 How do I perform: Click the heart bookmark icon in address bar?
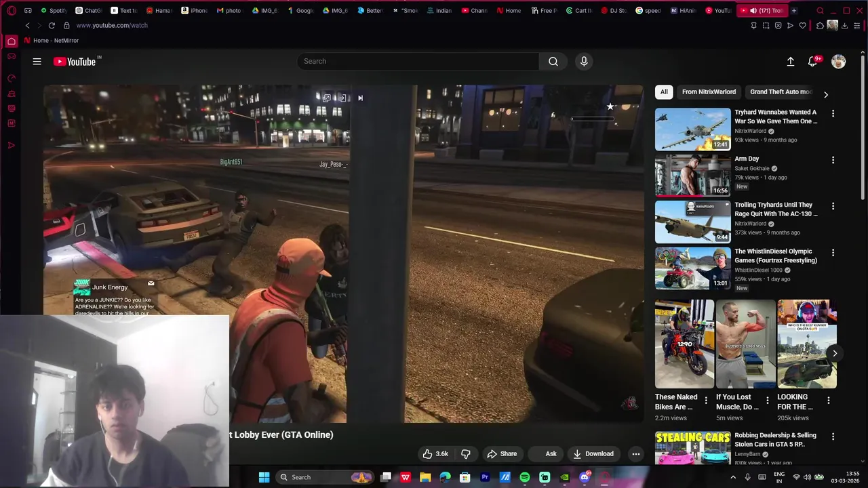[x=802, y=25]
